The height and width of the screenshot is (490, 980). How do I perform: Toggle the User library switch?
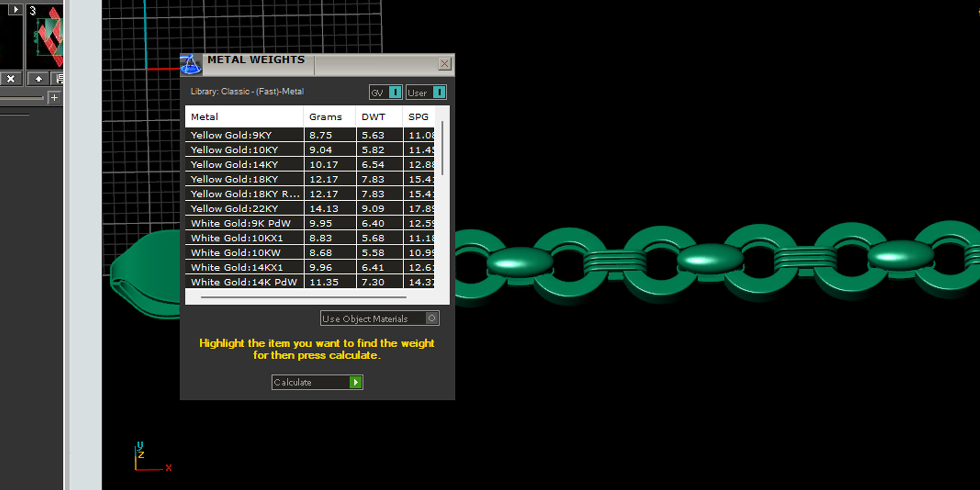click(x=439, y=93)
